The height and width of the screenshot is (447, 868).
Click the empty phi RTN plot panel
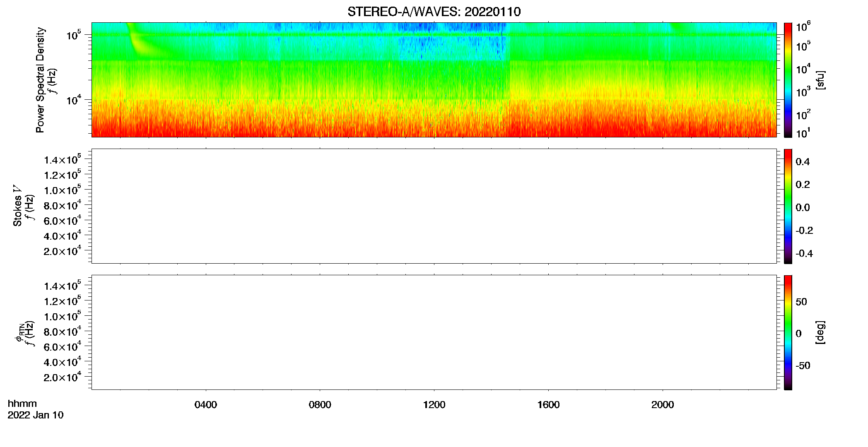(x=434, y=332)
